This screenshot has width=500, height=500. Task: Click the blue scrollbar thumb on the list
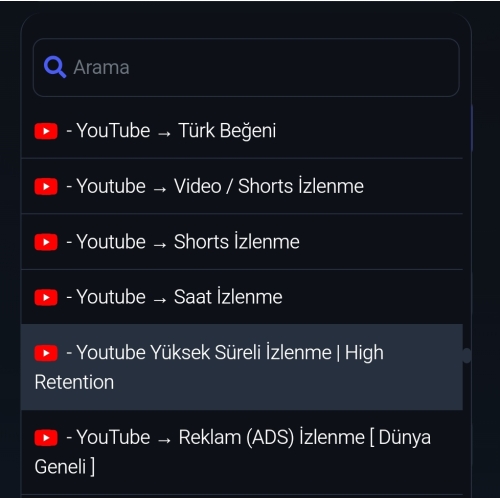click(x=472, y=128)
